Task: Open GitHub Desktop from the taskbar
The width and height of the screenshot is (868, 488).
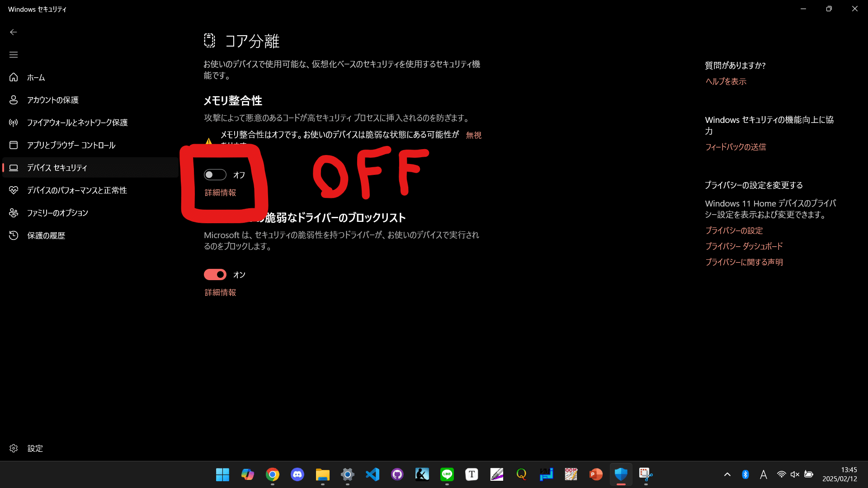Action: 397,474
